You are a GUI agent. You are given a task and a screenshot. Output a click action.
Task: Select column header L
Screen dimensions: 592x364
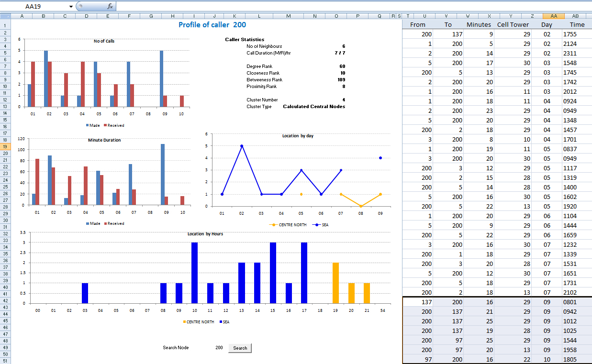(x=259, y=16)
